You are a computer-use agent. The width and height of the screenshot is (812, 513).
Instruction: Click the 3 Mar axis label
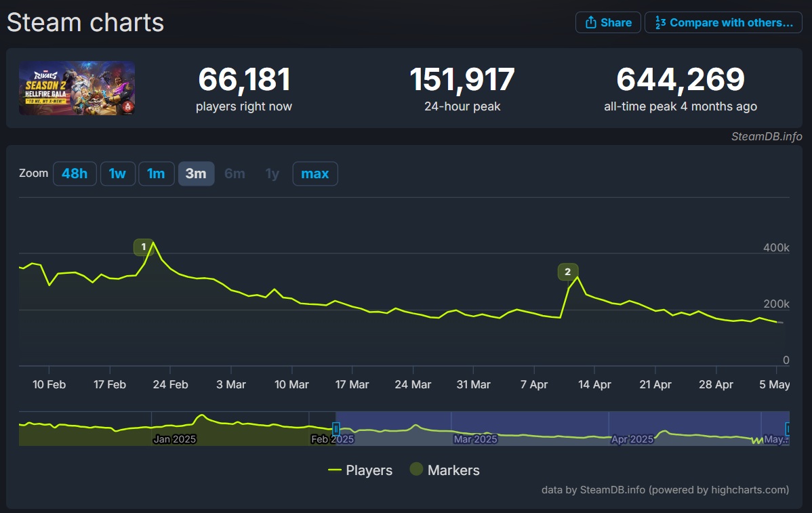click(231, 385)
